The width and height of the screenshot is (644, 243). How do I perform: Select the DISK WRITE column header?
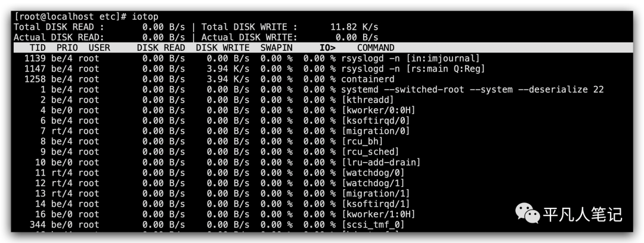click(222, 48)
